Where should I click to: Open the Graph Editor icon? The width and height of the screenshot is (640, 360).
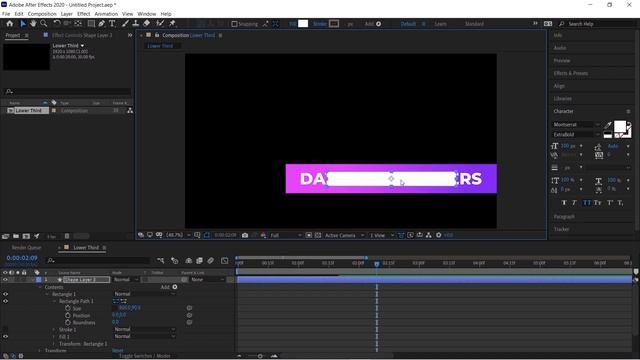224,260
